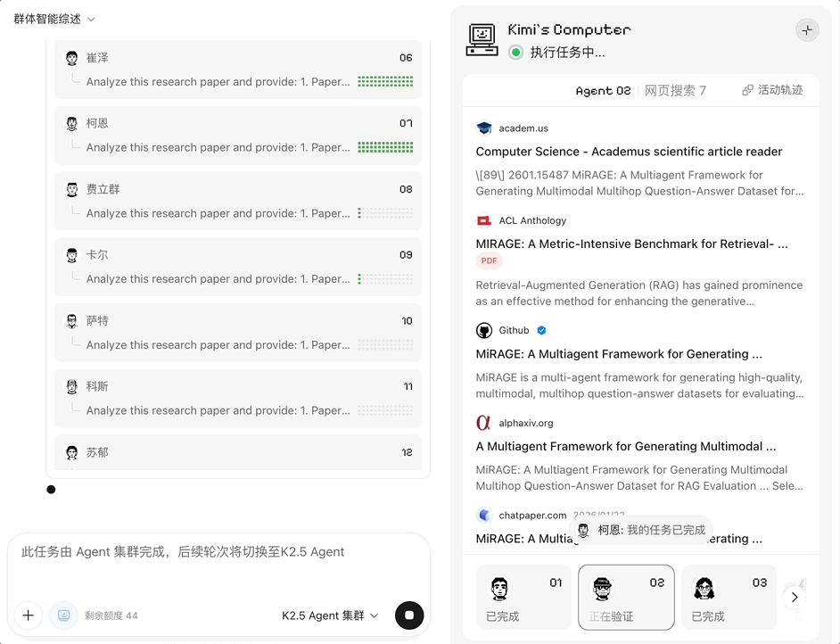Click the Kimi's Computer monitor icon
Screen dimensions: 840x644
click(x=482, y=39)
